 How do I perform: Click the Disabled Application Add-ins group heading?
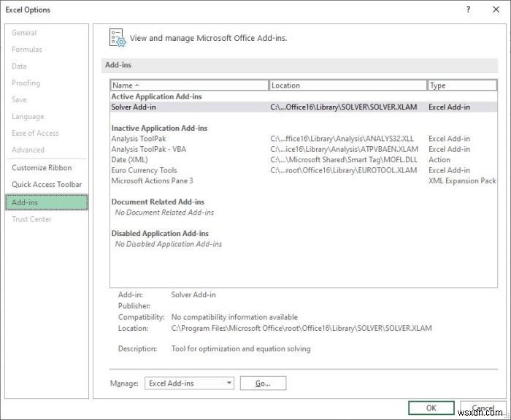[160, 234]
